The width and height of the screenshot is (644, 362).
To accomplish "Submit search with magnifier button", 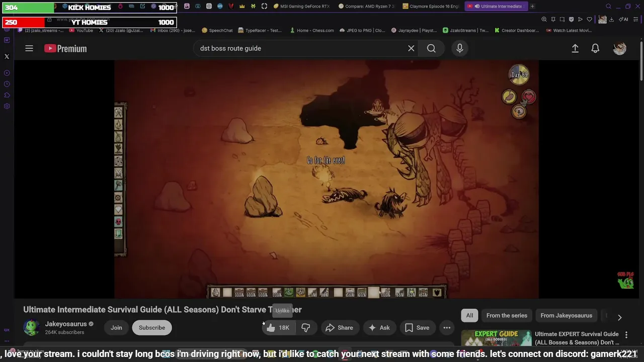I will coord(431,48).
